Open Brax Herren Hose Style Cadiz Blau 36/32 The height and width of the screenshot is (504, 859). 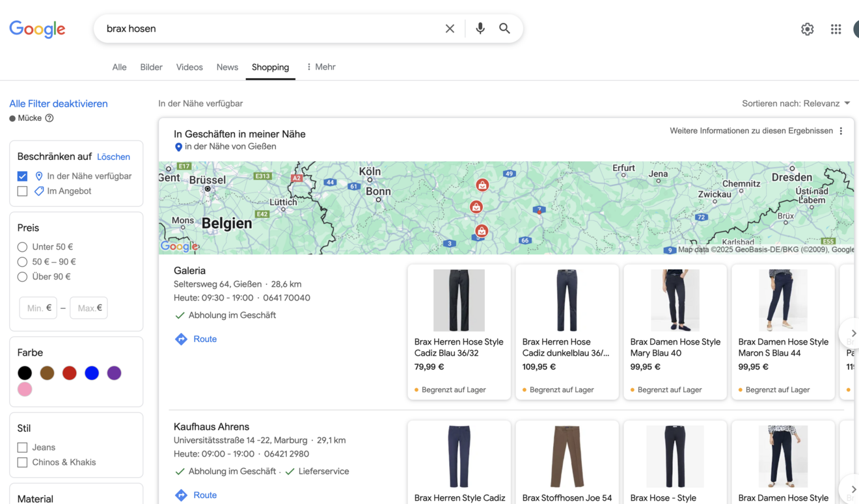459,332
